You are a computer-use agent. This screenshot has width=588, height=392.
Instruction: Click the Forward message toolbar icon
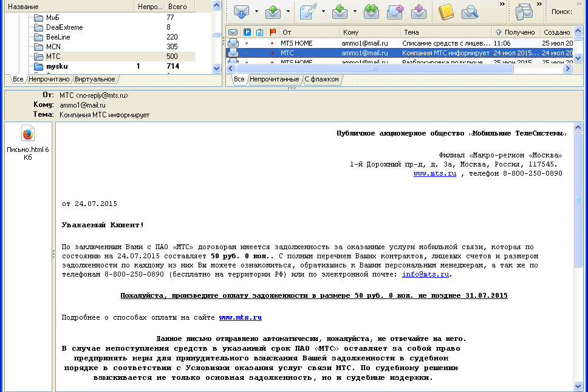(395, 12)
